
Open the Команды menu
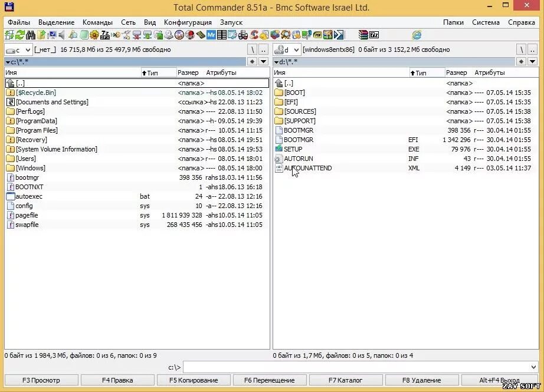coord(97,22)
